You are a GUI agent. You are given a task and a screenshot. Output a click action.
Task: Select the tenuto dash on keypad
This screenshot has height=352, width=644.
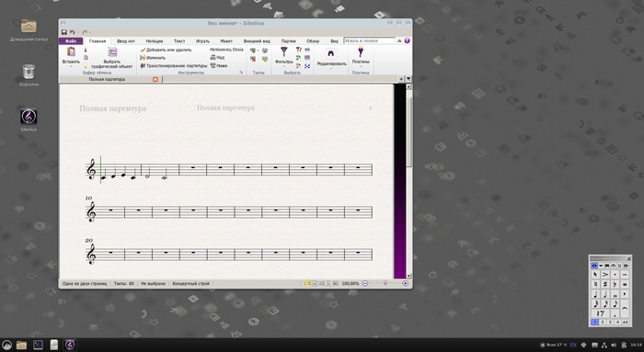[625, 274]
